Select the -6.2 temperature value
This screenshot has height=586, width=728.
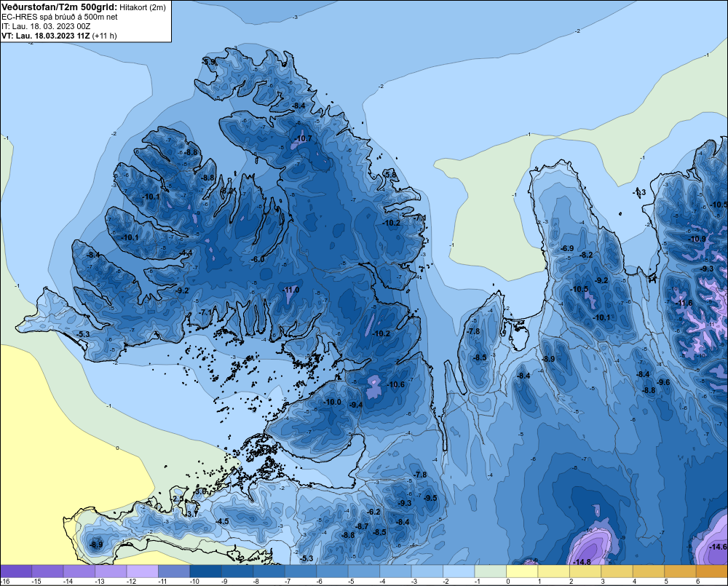tap(373, 512)
